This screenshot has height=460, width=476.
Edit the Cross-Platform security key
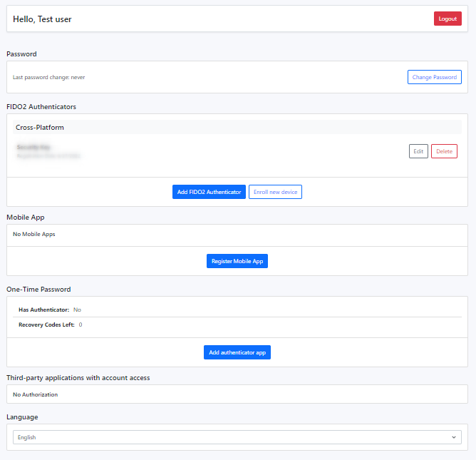tap(418, 151)
